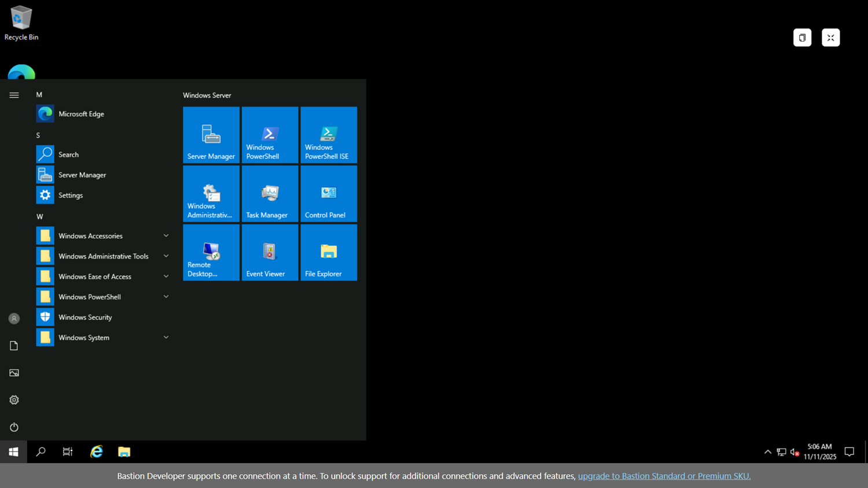Launch the Event Viewer tile
The width and height of the screenshot is (868, 488).
coord(270,253)
